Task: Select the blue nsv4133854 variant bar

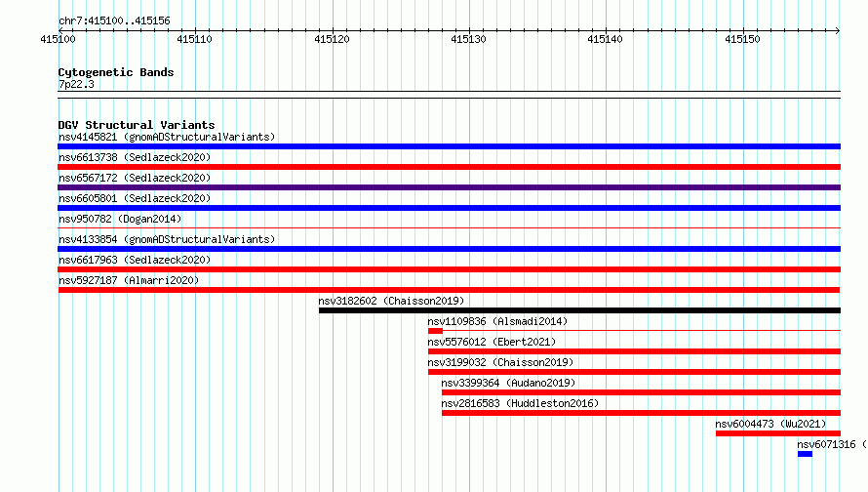Action: 449,249
